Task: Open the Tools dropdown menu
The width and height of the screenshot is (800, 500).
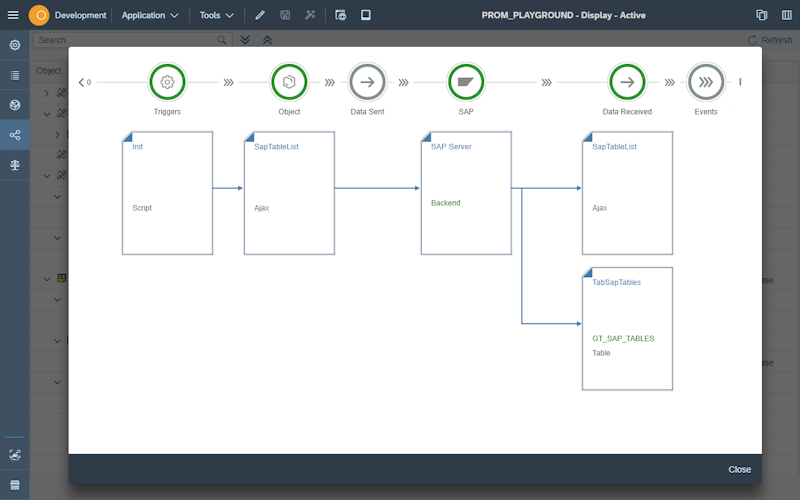Action: point(216,15)
